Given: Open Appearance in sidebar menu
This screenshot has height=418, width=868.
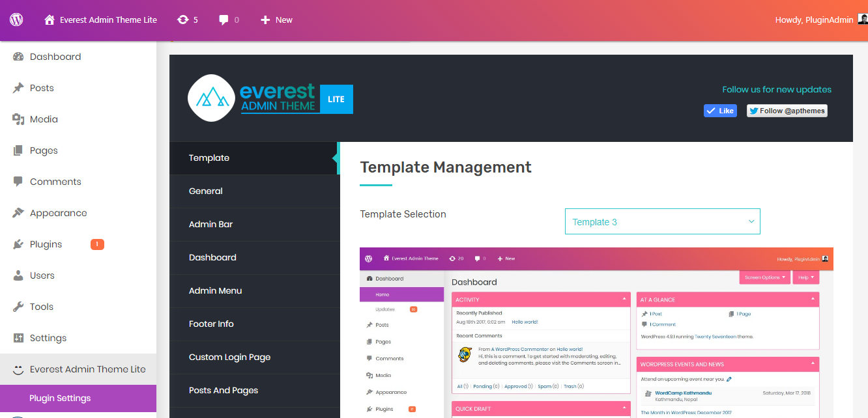Looking at the screenshot, I should (78, 213).
